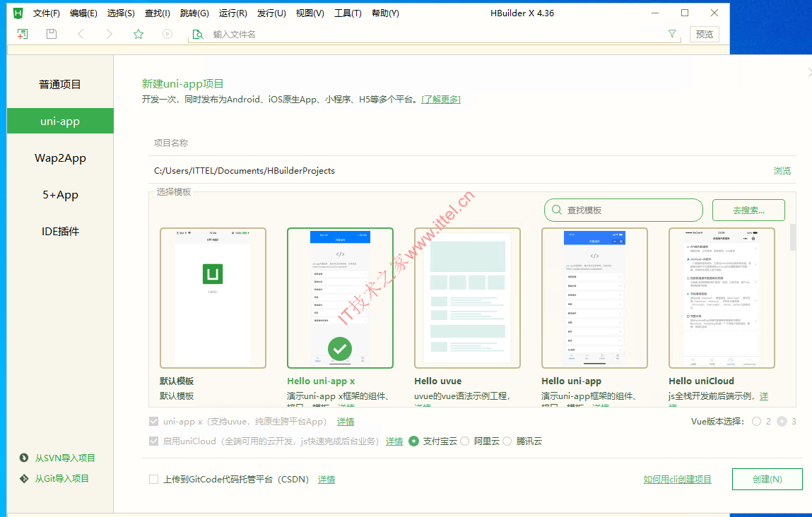Click the run play icon in toolbar
812x517 pixels.
167,34
